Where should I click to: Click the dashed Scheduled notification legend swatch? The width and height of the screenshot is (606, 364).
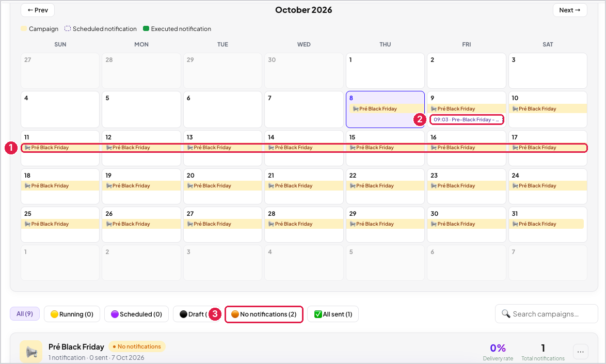coord(68,28)
